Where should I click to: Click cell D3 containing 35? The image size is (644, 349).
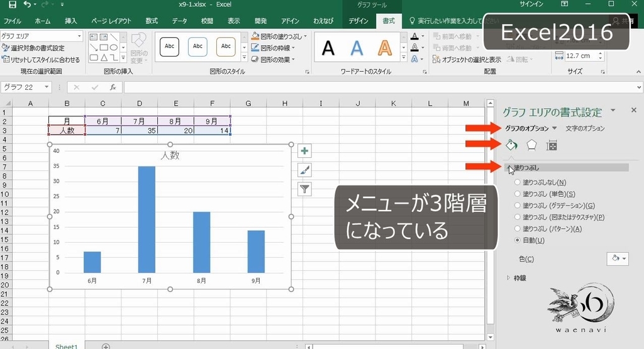pyautogui.click(x=140, y=131)
